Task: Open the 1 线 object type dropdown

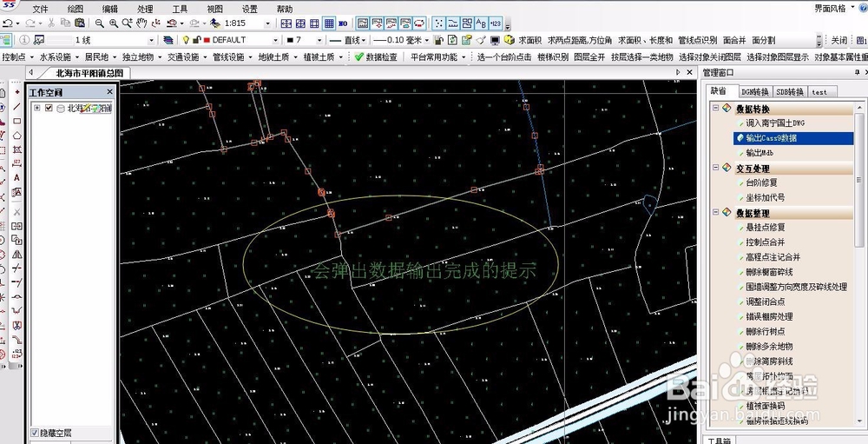Action: pos(152,40)
